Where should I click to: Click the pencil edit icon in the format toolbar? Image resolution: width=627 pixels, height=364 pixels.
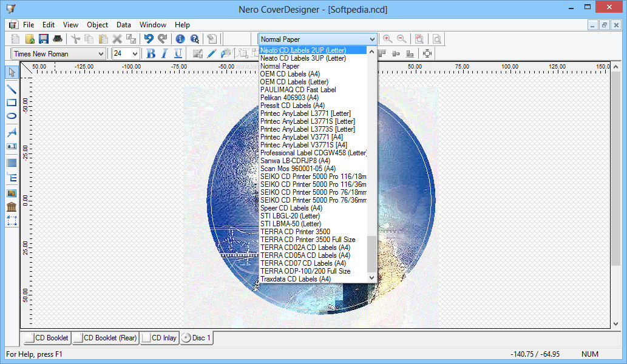[212, 53]
